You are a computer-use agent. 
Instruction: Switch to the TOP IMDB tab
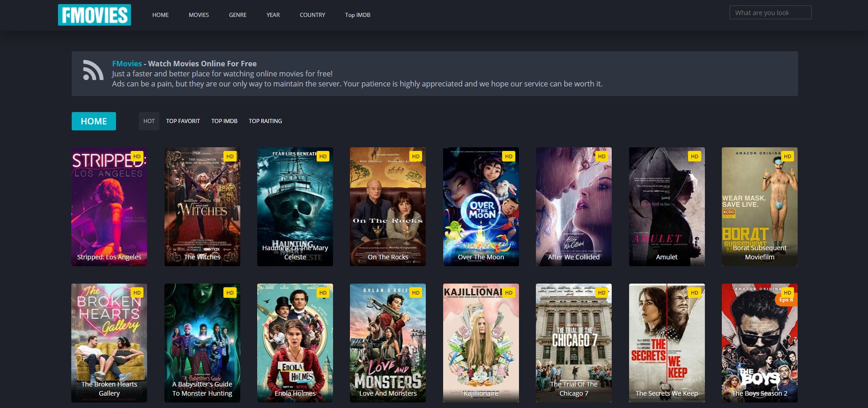(224, 121)
